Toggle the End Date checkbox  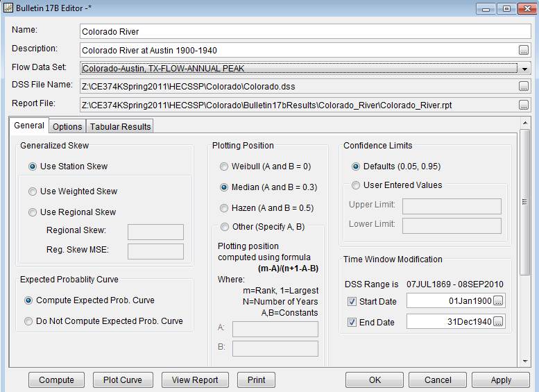tap(352, 322)
